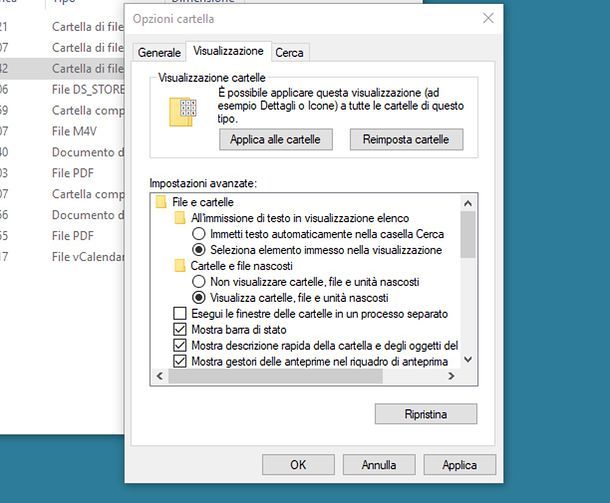Click All'immissione di testo in visualizzazione elenco
610x503 pixels.
tap(300, 218)
